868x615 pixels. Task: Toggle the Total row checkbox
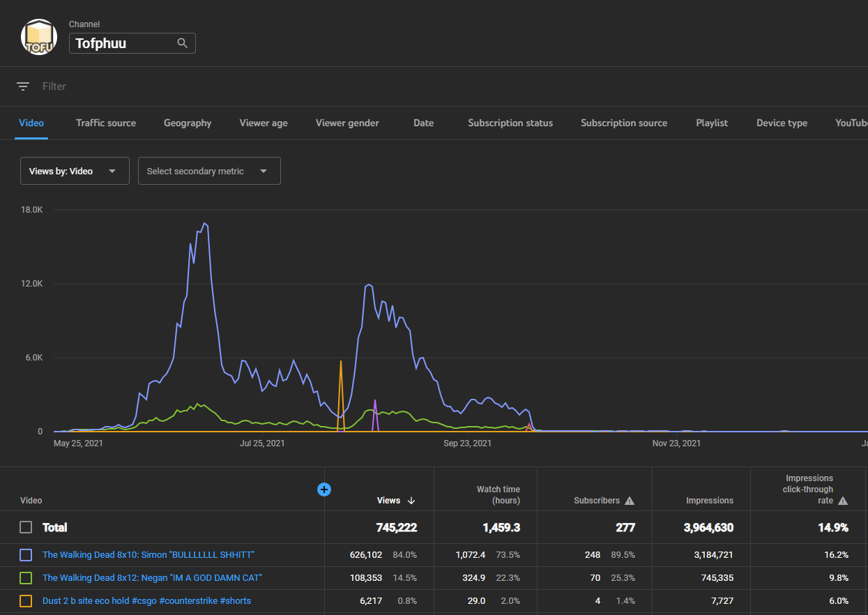click(x=26, y=527)
